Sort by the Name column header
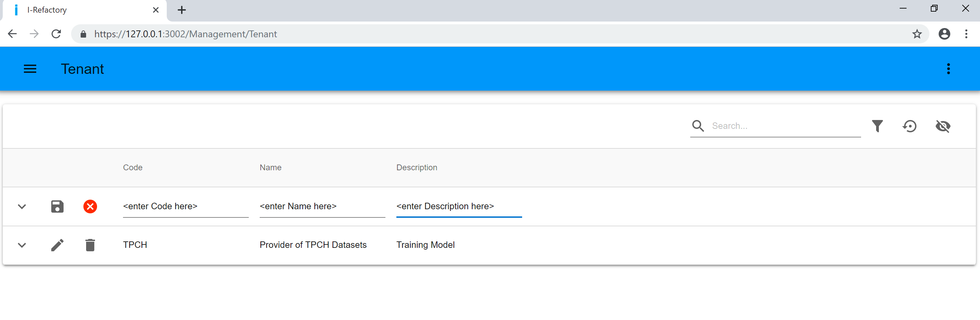Image resolution: width=980 pixels, height=320 pixels. [x=270, y=168]
